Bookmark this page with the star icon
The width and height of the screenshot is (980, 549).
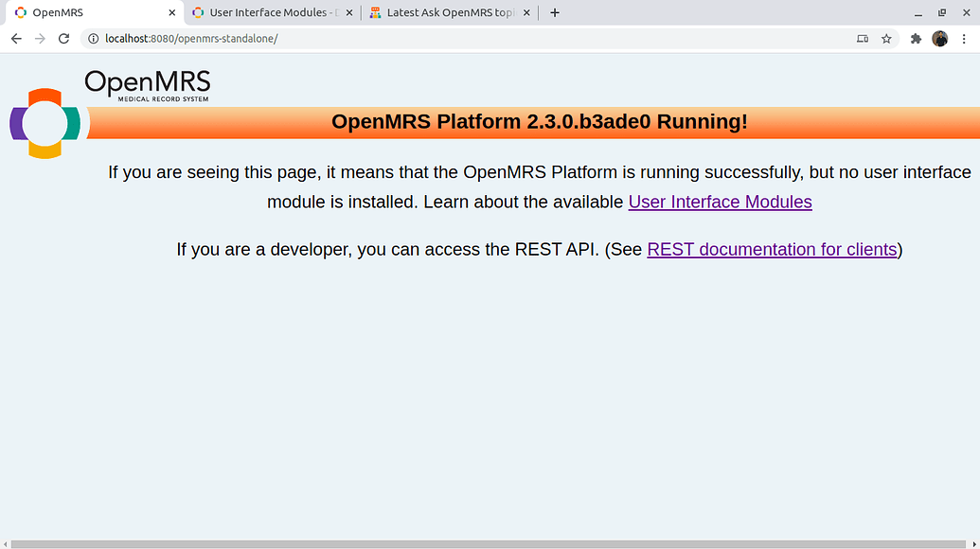886,39
